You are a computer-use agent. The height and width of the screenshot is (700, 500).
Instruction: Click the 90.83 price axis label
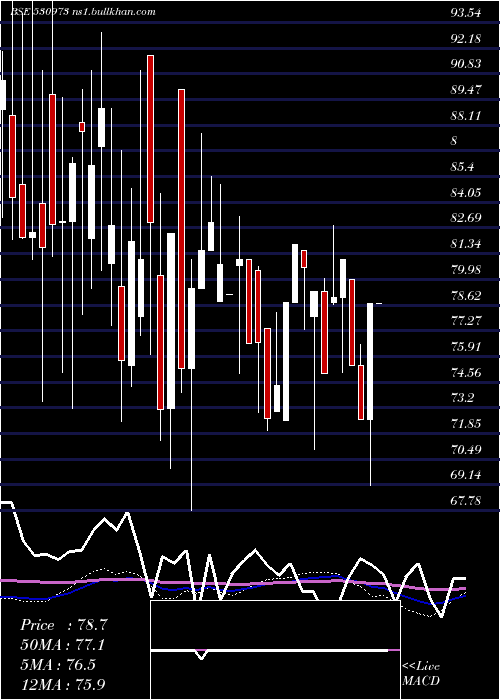pos(466,64)
